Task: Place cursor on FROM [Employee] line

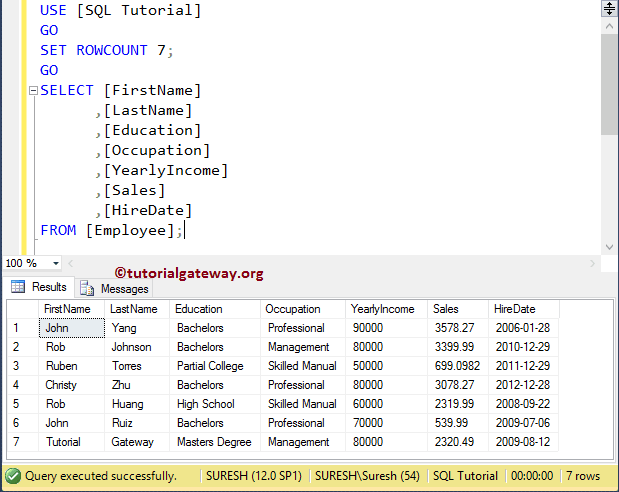Action: coord(112,231)
